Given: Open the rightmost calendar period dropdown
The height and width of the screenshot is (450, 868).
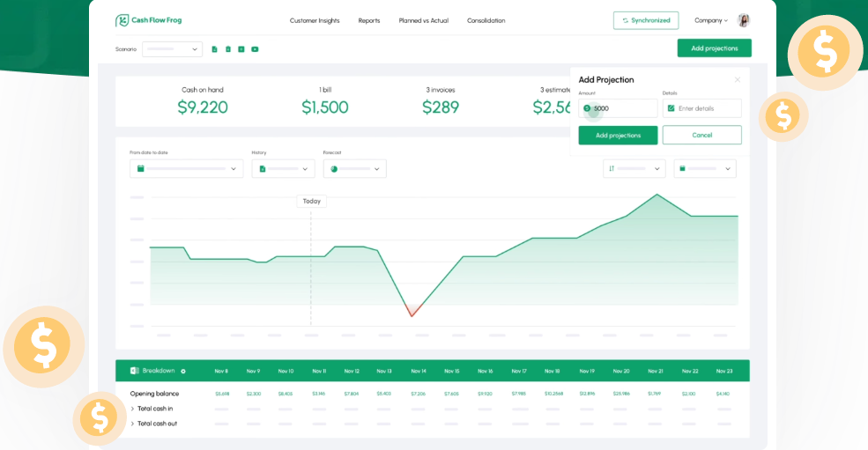Looking at the screenshot, I should pyautogui.click(x=705, y=169).
